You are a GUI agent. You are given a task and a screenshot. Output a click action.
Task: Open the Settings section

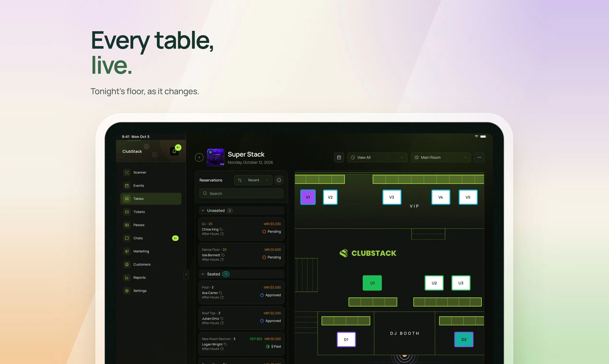pyautogui.click(x=151, y=291)
